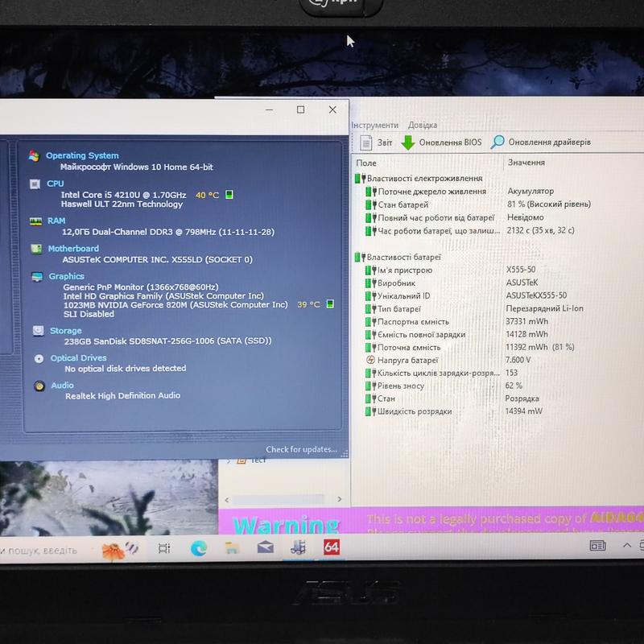
Task: Click the Звіт report toolbar icon
Action: pyautogui.click(x=366, y=142)
